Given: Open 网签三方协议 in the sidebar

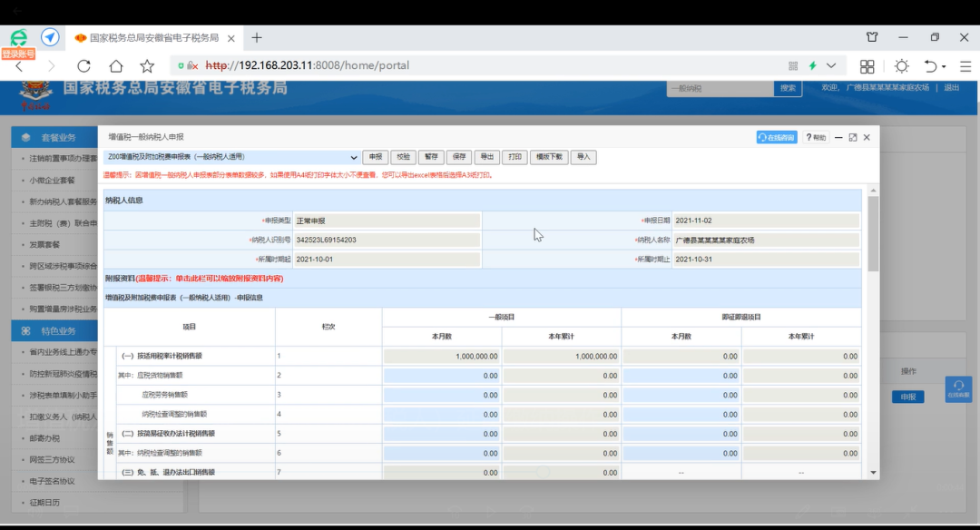Looking at the screenshot, I should 52,460.
